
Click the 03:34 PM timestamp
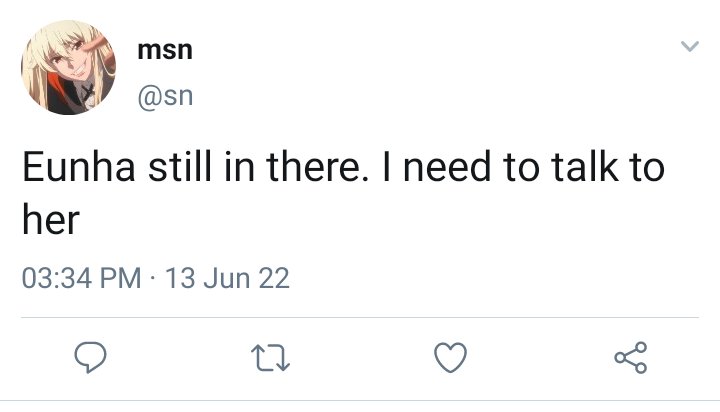81,278
